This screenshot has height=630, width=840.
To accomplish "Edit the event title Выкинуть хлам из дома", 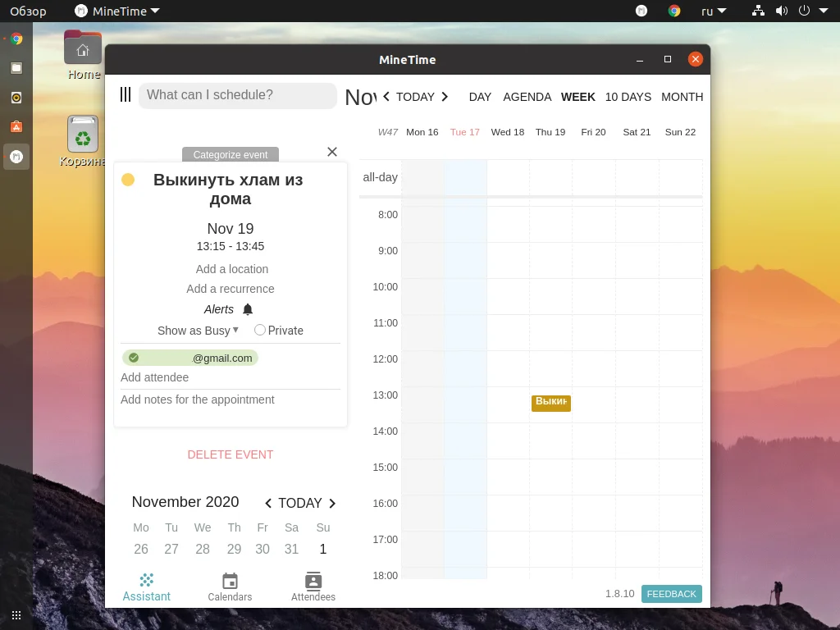I will 229,189.
